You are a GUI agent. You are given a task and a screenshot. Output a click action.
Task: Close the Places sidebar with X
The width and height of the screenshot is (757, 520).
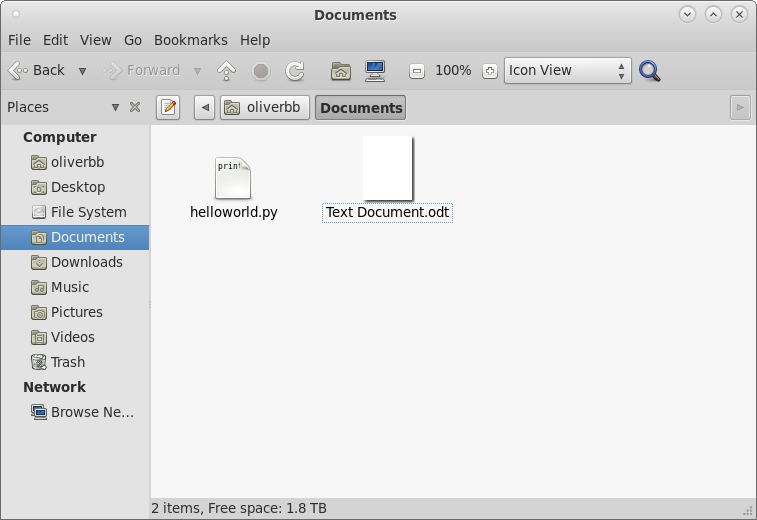click(x=135, y=107)
